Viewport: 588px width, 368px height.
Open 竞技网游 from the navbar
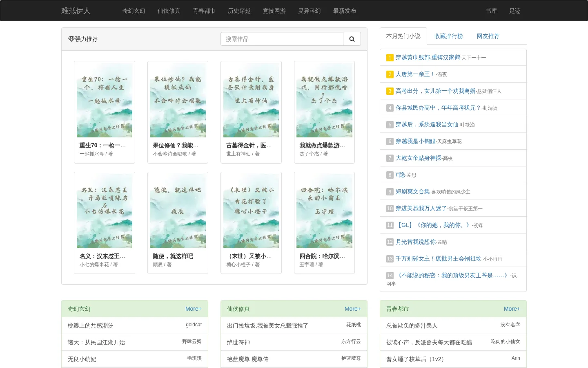[x=274, y=11]
